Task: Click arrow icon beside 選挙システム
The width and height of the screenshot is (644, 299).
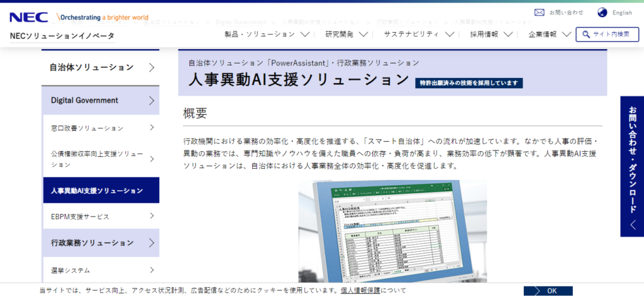Action: point(152,270)
